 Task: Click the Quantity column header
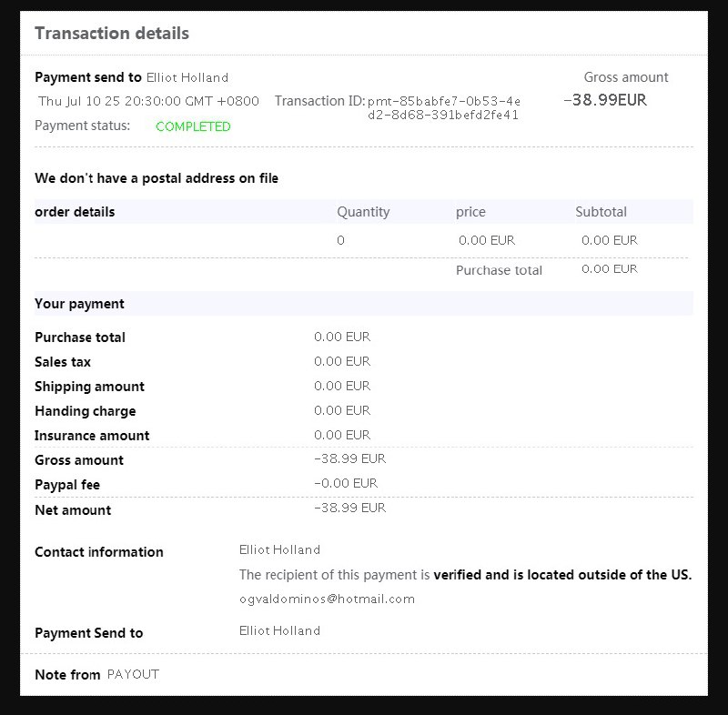pos(363,212)
